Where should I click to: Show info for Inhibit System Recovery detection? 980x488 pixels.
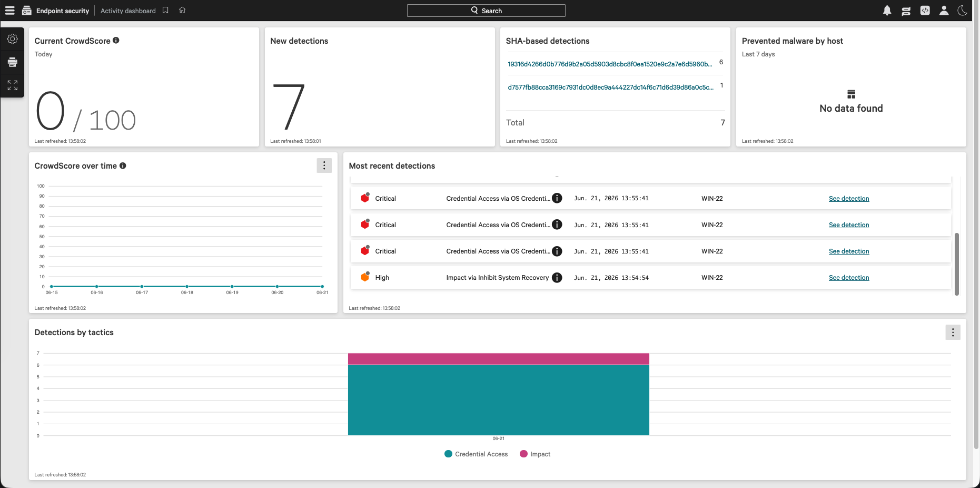click(557, 278)
